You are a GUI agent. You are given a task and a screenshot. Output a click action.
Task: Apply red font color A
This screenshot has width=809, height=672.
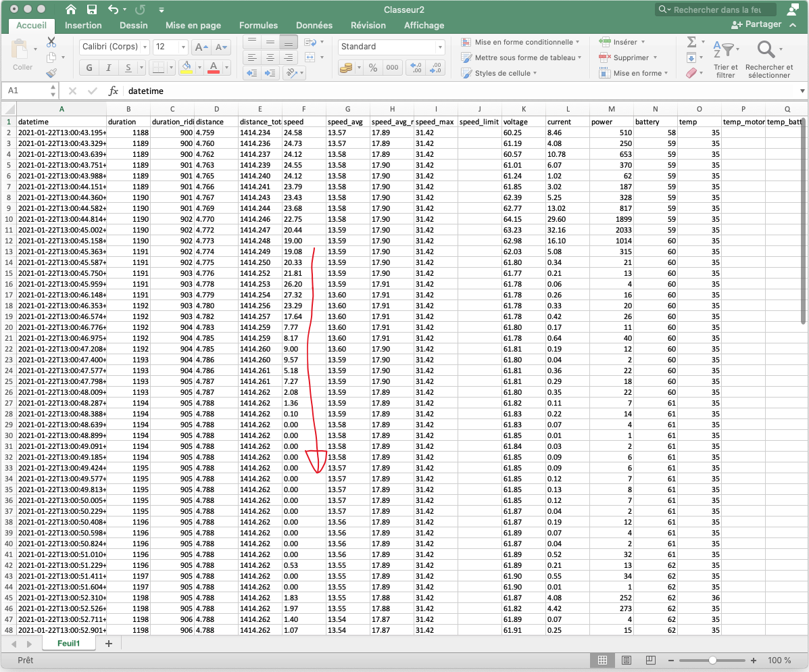[x=214, y=68]
